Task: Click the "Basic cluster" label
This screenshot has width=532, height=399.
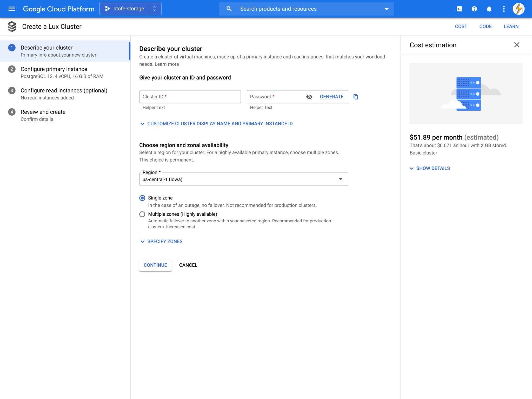Action: click(x=423, y=153)
